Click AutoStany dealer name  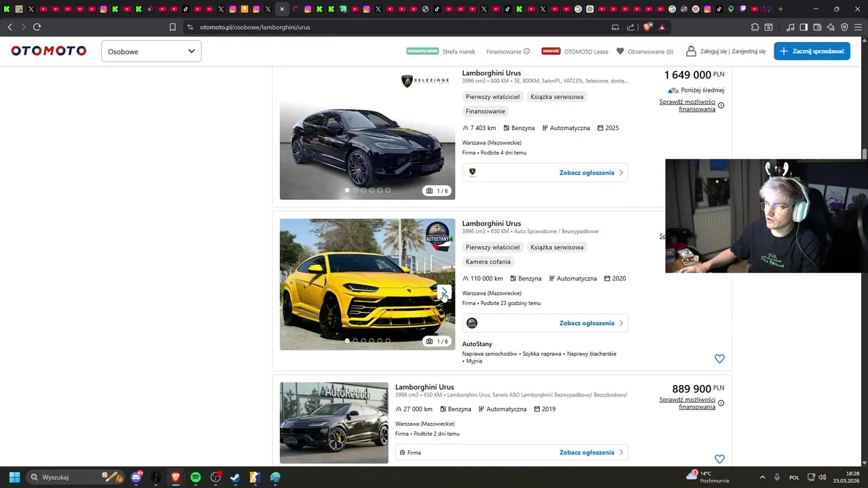click(x=477, y=344)
